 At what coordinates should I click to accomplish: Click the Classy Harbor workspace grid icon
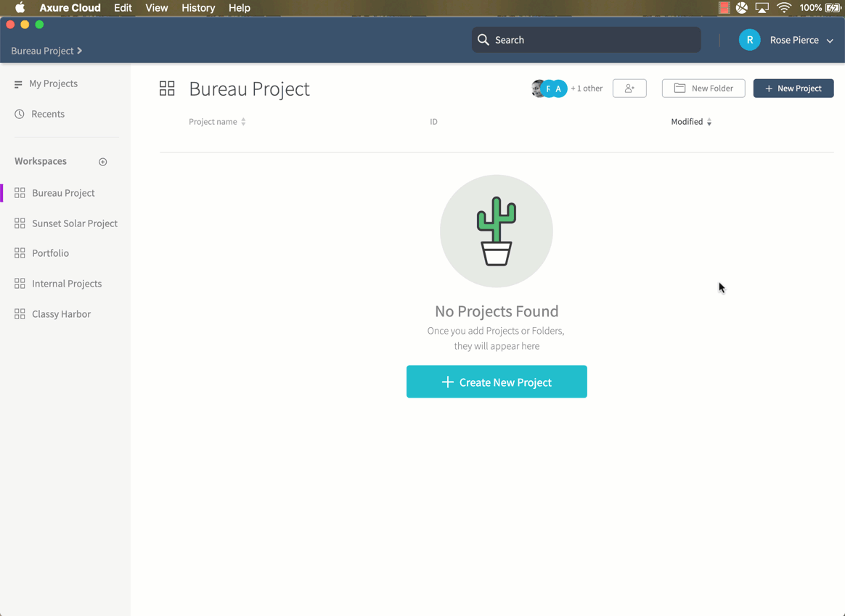click(20, 314)
